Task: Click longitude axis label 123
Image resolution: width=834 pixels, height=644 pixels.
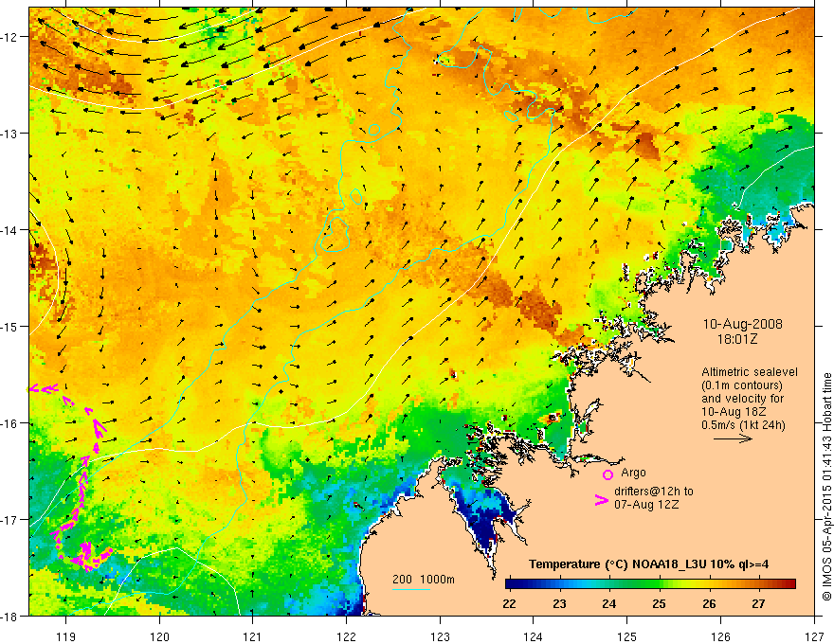Action: click(440, 636)
